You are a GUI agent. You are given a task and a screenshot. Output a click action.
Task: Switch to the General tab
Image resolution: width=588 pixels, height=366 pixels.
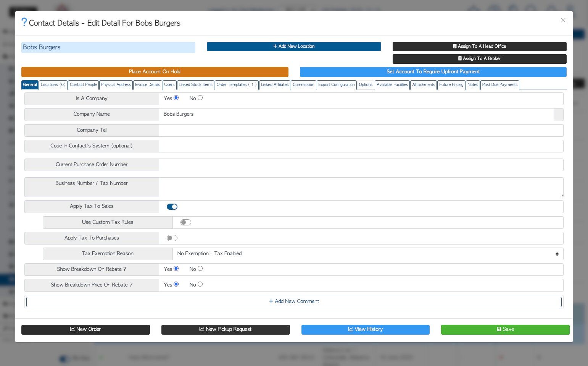pyautogui.click(x=30, y=85)
